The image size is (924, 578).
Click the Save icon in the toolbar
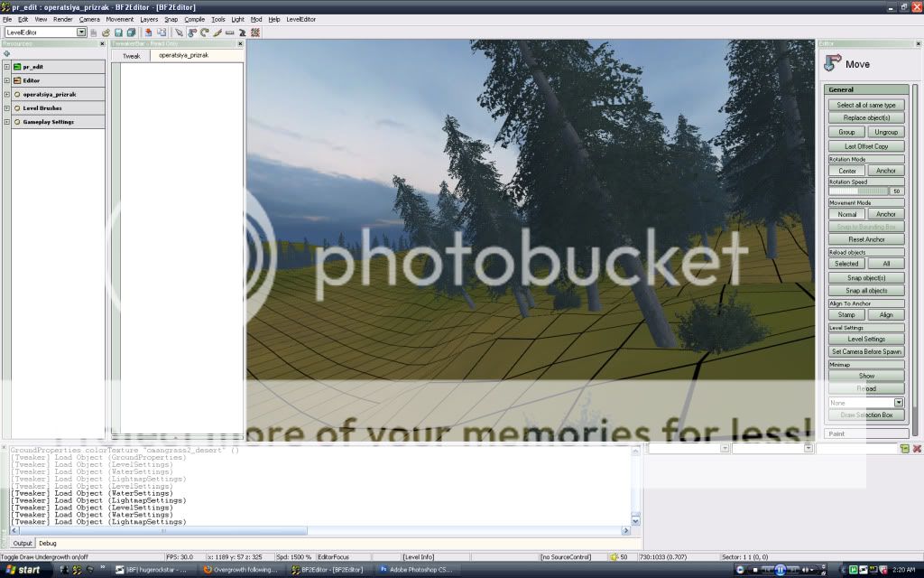[118, 33]
